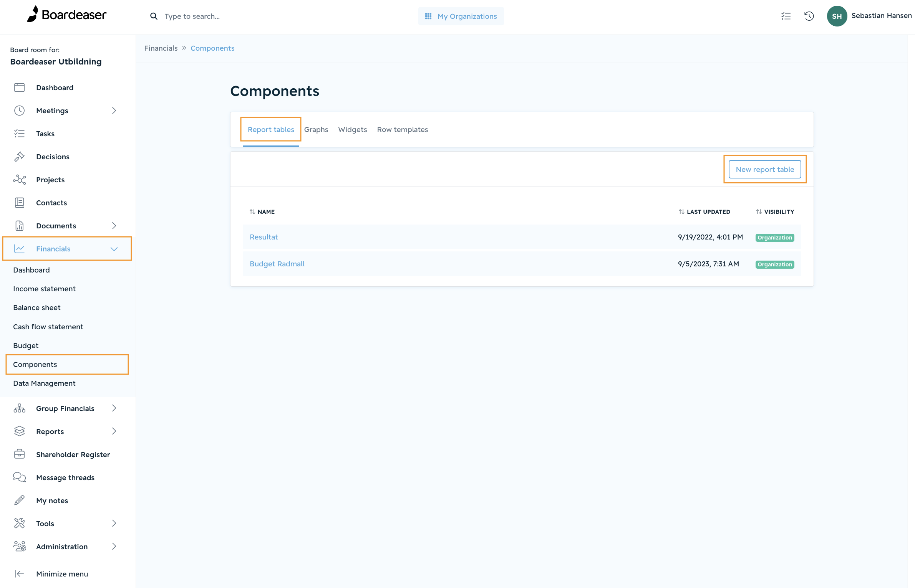Screen dimensions: 915x588
Task: Click the Minimize menu arrow icon
Action: tap(19, 574)
